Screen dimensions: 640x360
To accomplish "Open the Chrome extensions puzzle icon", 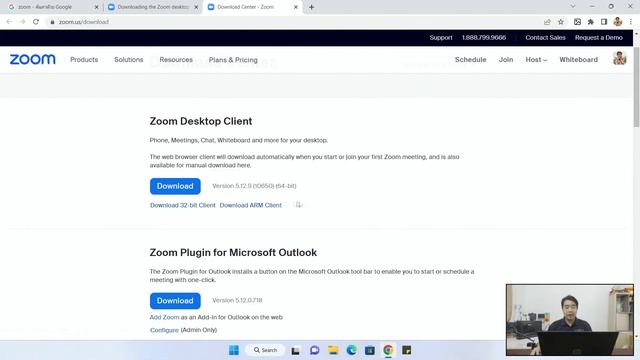I will coord(591,22).
